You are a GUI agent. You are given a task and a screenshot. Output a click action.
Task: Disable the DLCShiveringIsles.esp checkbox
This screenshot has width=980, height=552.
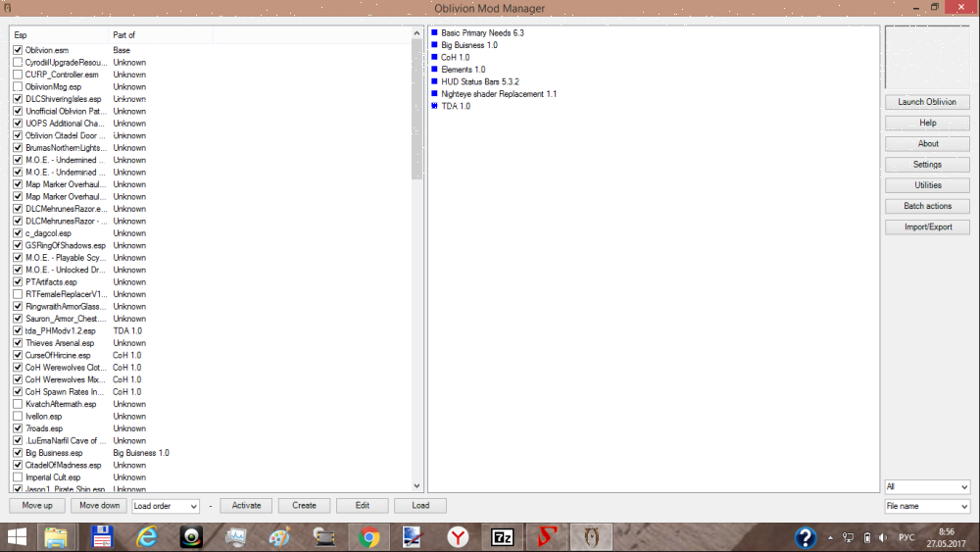pos(18,99)
